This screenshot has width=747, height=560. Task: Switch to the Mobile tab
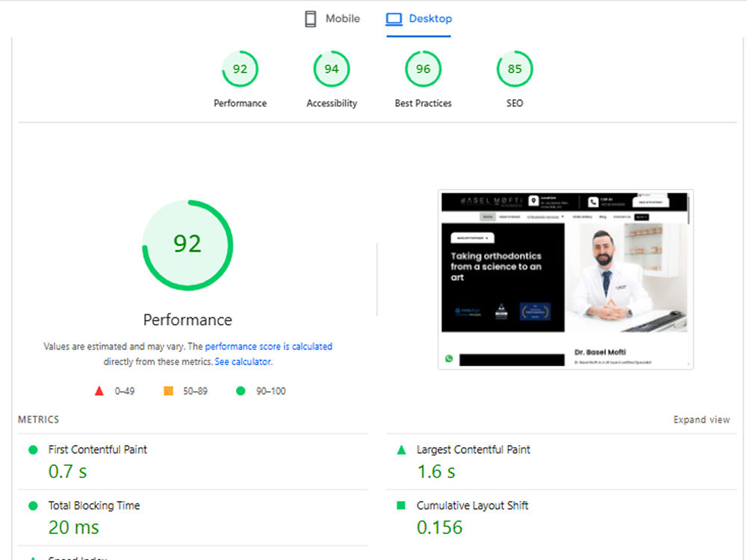[x=332, y=19]
